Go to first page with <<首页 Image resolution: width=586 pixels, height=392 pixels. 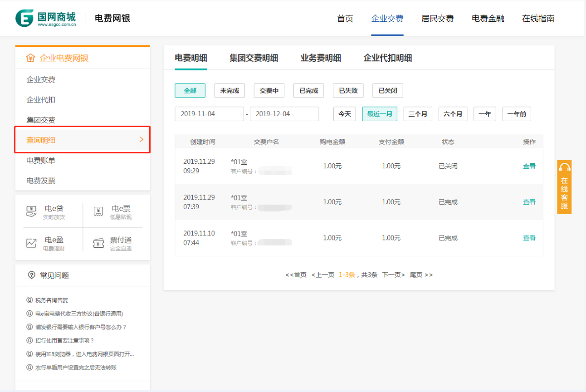pyautogui.click(x=296, y=275)
